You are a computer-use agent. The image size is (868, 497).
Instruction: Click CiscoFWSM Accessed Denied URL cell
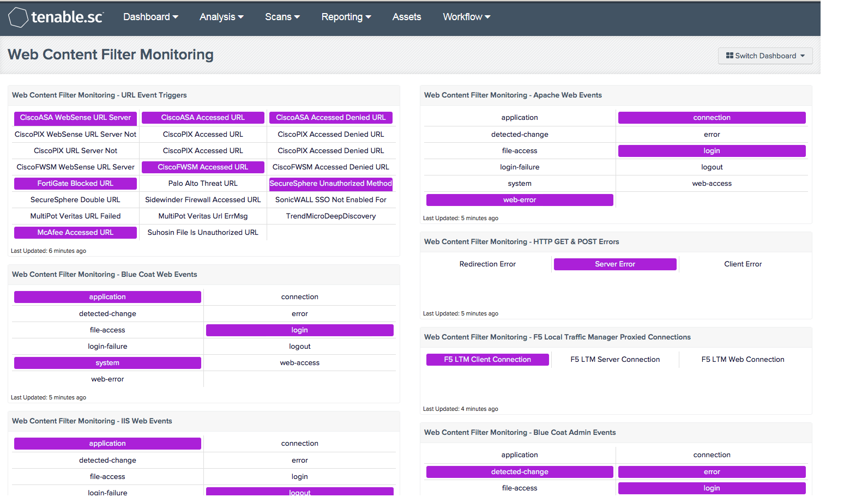pyautogui.click(x=331, y=167)
